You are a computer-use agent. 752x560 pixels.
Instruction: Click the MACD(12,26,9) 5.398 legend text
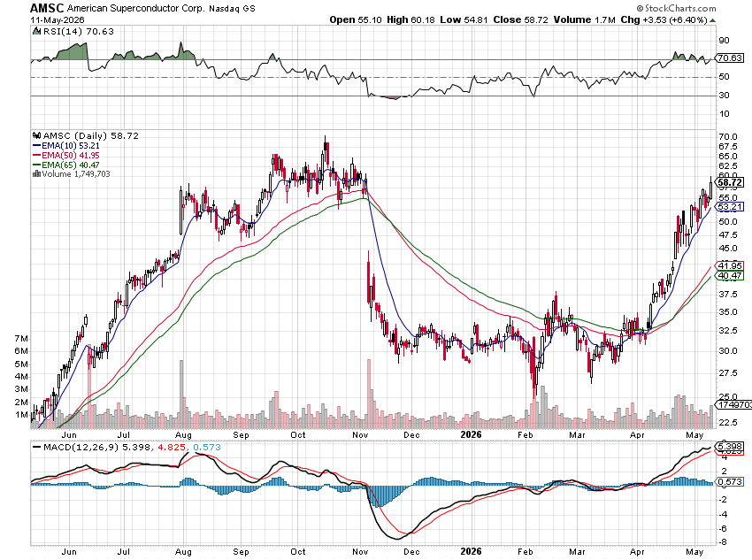[97, 448]
